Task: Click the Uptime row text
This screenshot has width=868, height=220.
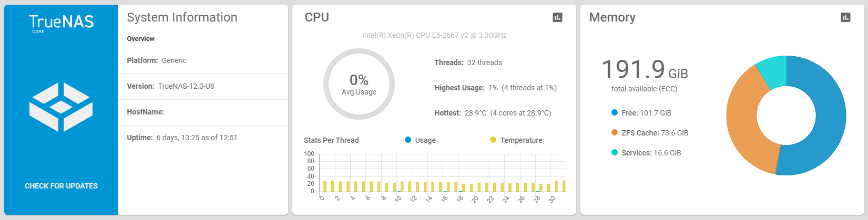Action: [182, 138]
